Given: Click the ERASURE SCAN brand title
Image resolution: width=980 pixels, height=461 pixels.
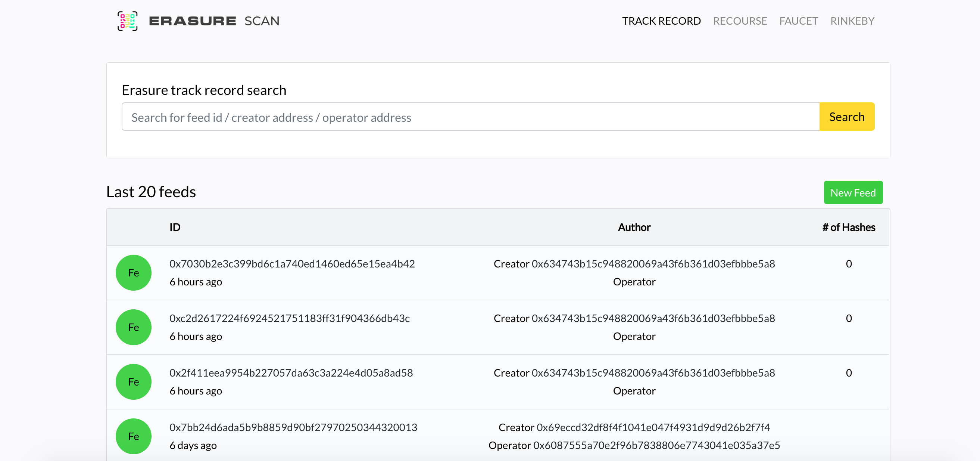Looking at the screenshot, I should (x=214, y=21).
